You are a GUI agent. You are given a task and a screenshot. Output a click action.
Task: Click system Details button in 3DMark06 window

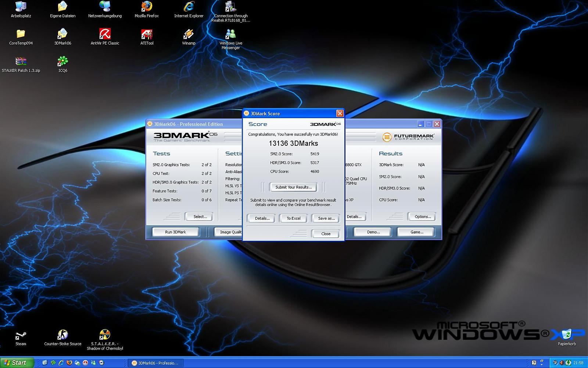click(x=355, y=216)
